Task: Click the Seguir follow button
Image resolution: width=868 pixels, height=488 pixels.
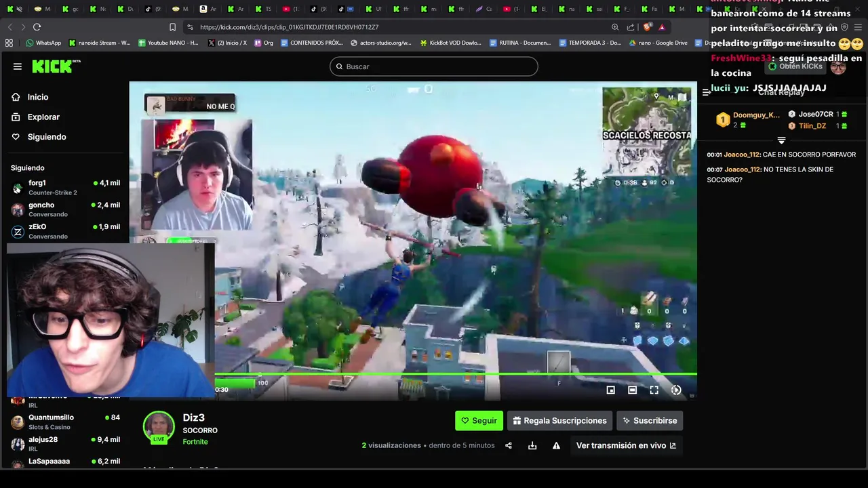Action: [479, 420]
